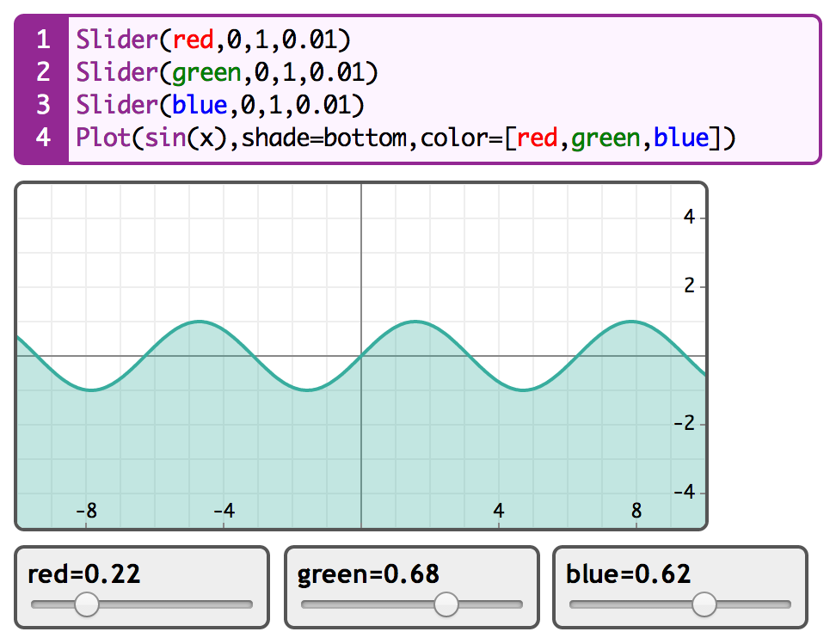Click 'Plot' keyword in line four
The image size is (836, 644).
point(103,138)
